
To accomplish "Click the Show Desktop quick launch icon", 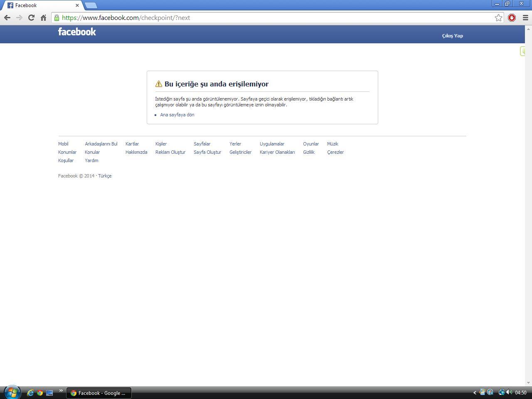I will 49,393.
